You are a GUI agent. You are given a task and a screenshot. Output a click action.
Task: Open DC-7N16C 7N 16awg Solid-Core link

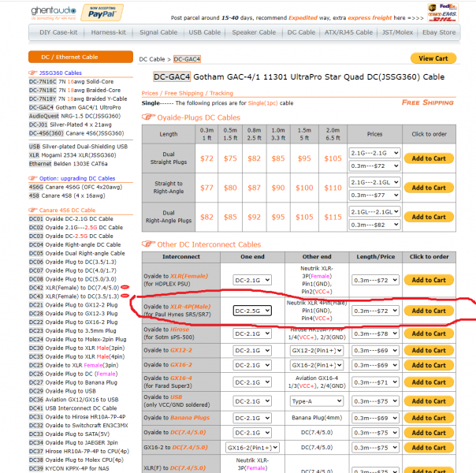(72, 82)
